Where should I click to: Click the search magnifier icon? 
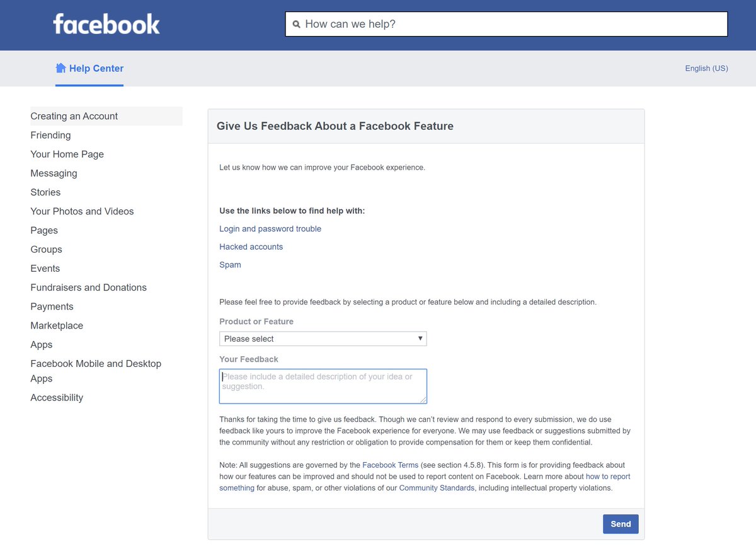point(297,25)
